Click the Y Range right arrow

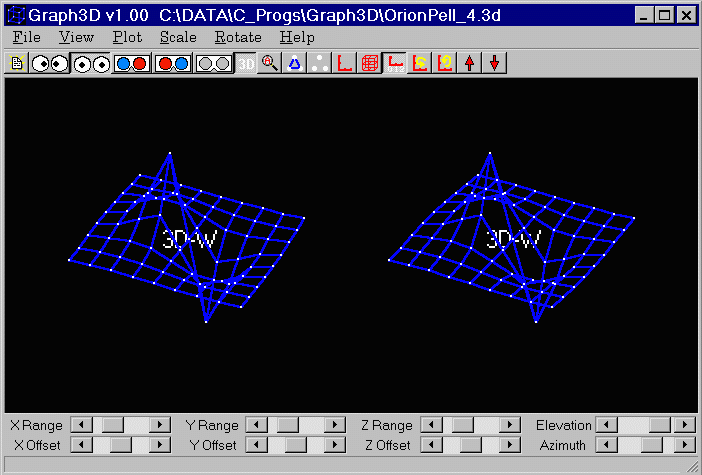[335, 424]
